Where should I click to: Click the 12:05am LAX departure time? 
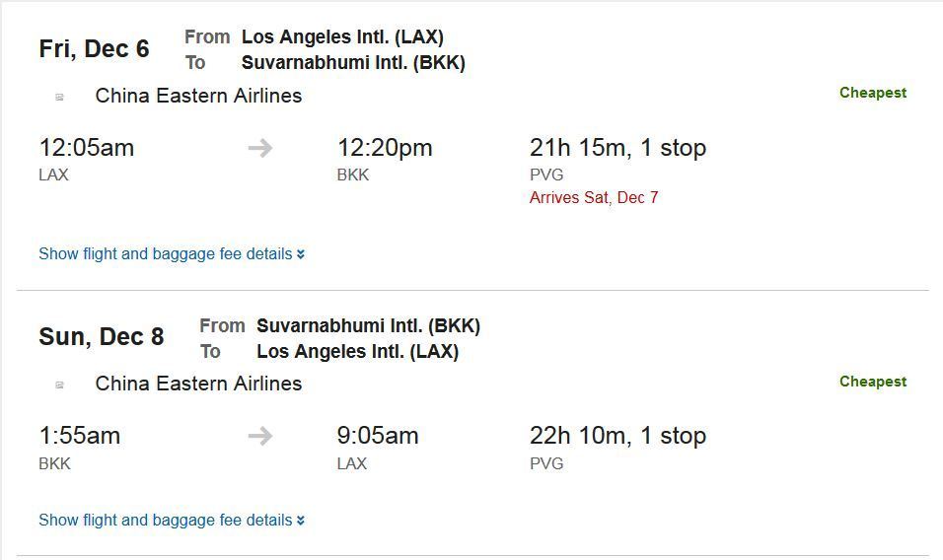(x=87, y=148)
